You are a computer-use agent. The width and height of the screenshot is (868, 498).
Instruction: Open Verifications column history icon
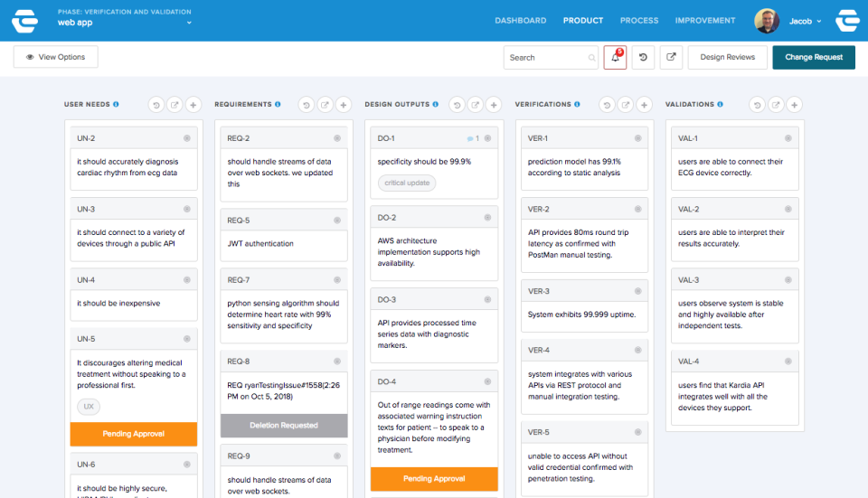(x=607, y=105)
